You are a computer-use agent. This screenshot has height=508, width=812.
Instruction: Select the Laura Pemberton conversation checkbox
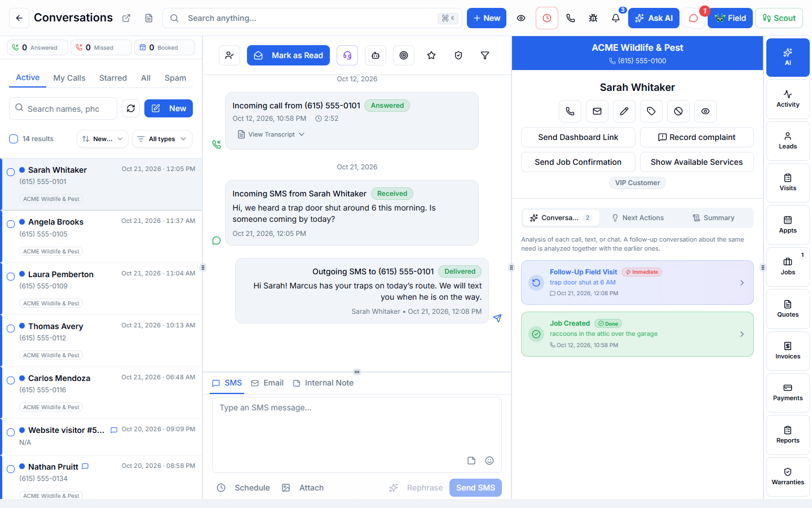point(11,277)
